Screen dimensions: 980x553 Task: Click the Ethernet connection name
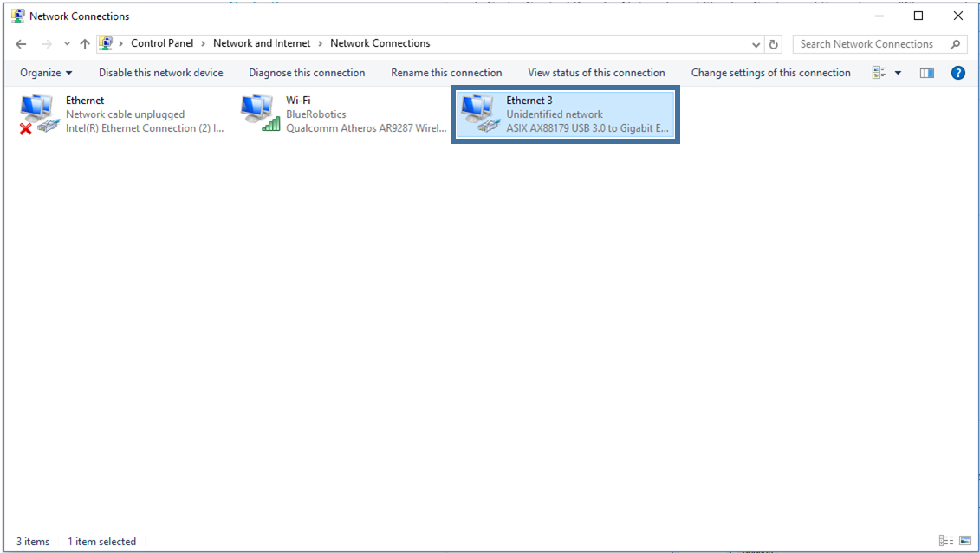(85, 100)
